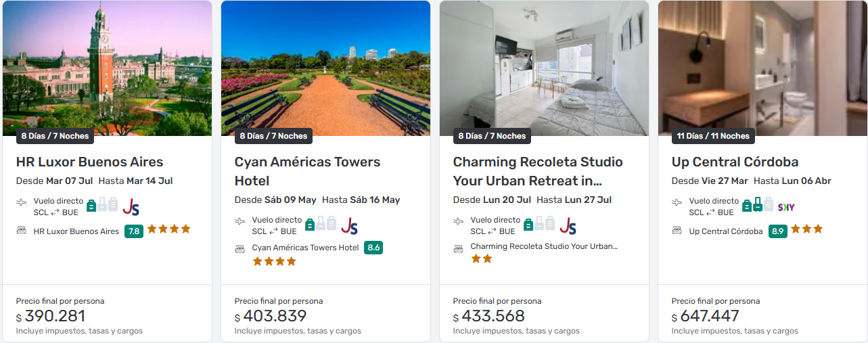868x343 pixels.
Task: Click JetSmart airline logo on HR Luxor card
Action: pyautogui.click(x=131, y=207)
